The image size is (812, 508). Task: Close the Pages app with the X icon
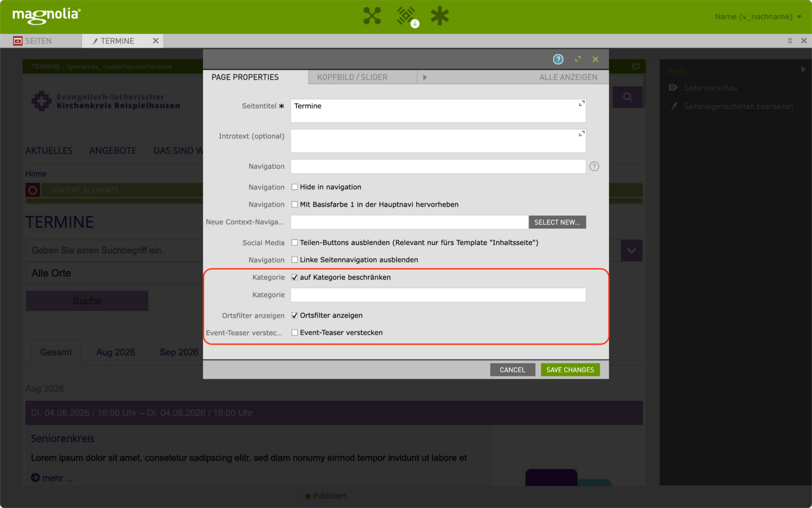[804, 41]
